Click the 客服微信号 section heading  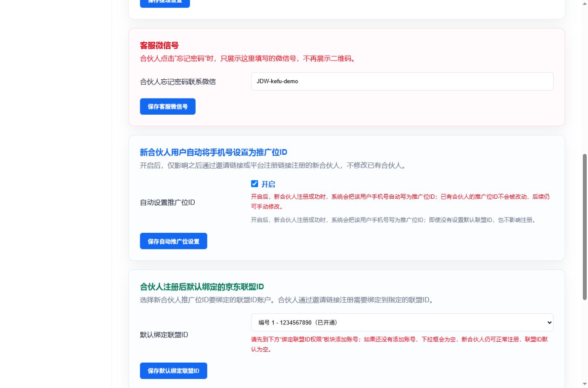click(159, 46)
